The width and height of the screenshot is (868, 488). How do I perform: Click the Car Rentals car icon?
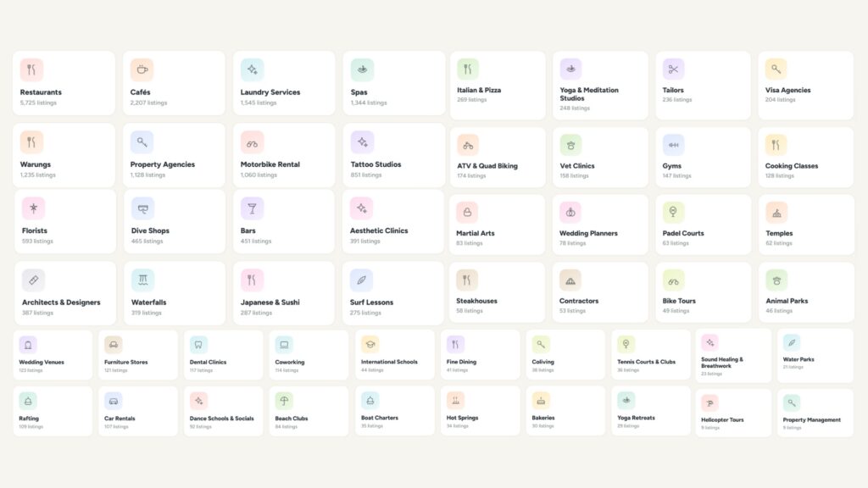coord(113,401)
